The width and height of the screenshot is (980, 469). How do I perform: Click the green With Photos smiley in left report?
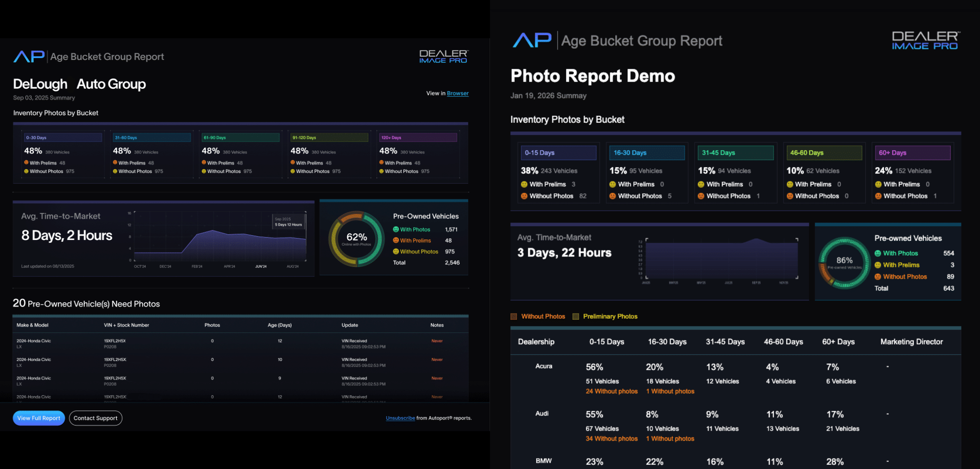click(396, 230)
